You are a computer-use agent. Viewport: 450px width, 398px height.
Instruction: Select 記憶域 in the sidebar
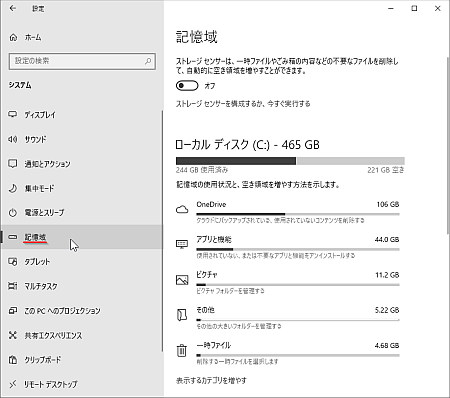(82, 237)
